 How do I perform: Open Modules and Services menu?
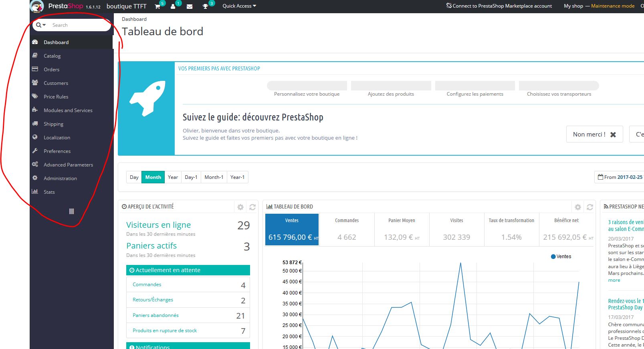point(71,110)
